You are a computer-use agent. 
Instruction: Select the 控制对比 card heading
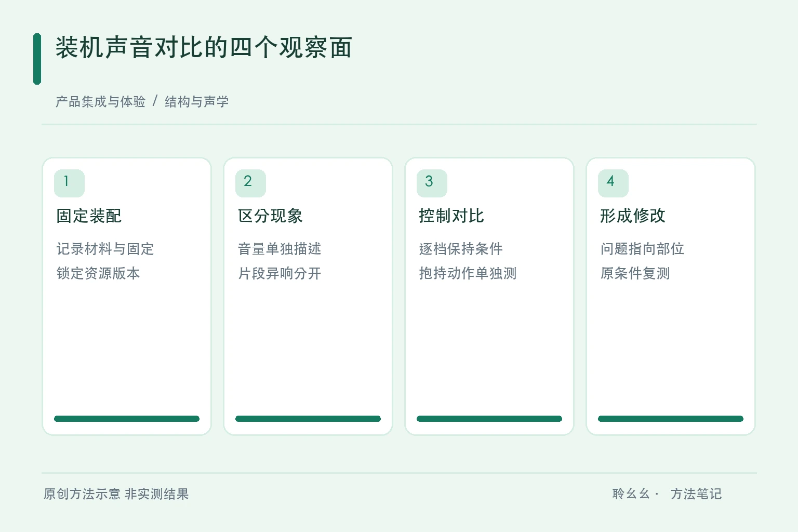point(451,216)
